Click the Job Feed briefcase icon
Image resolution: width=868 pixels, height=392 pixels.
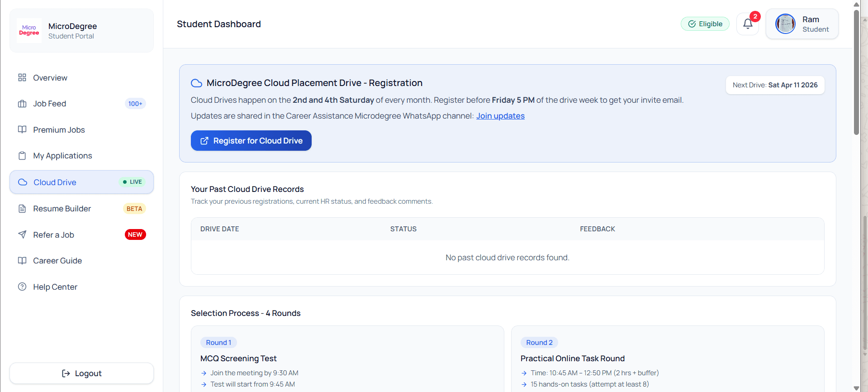tap(22, 104)
